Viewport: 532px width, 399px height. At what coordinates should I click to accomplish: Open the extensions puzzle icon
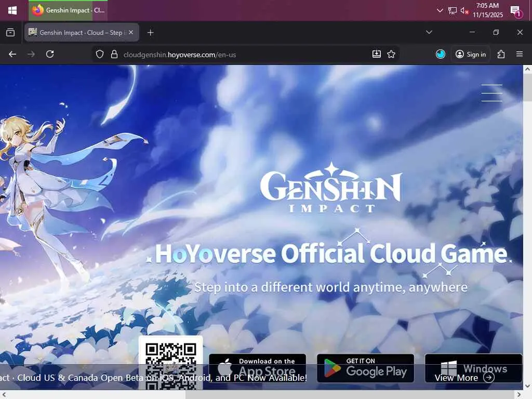coord(501,54)
